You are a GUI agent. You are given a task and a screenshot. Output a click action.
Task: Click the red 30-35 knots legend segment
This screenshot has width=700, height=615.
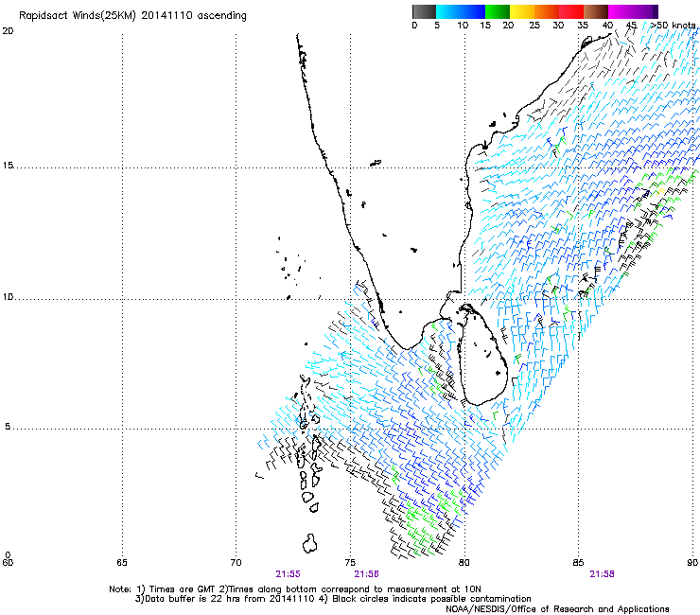pos(571,11)
